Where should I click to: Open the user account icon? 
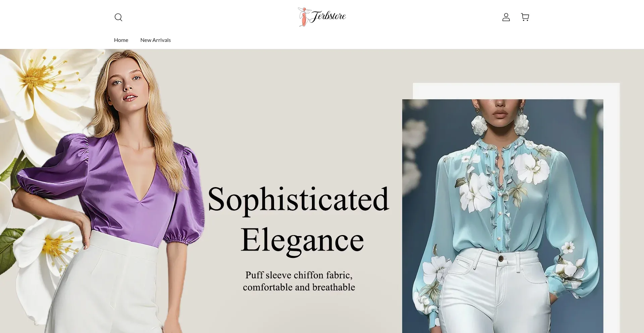(x=506, y=17)
